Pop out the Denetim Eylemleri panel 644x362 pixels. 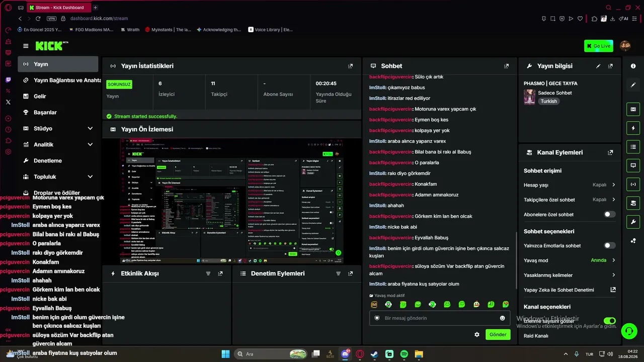[351, 274]
